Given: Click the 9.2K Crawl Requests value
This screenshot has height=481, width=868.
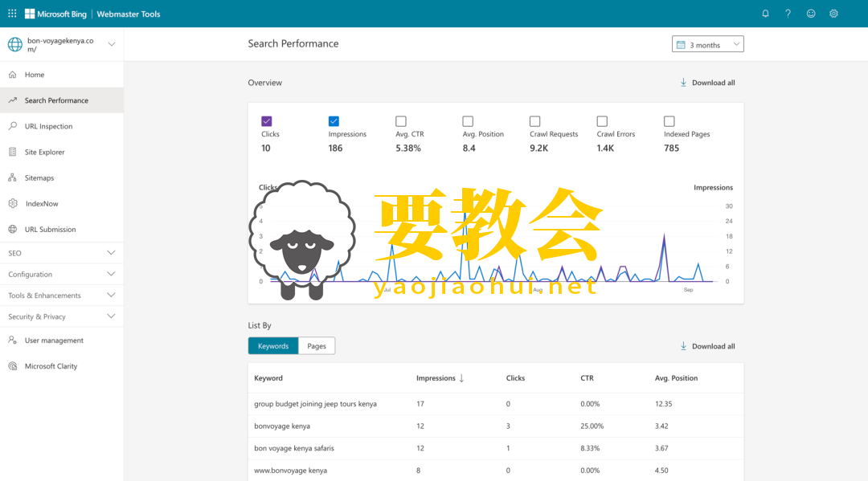Looking at the screenshot, I should click(538, 149).
